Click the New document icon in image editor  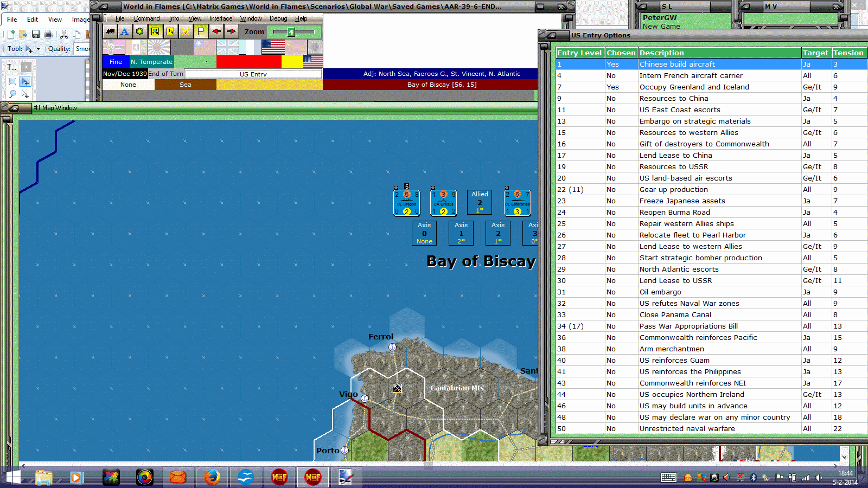11,34
